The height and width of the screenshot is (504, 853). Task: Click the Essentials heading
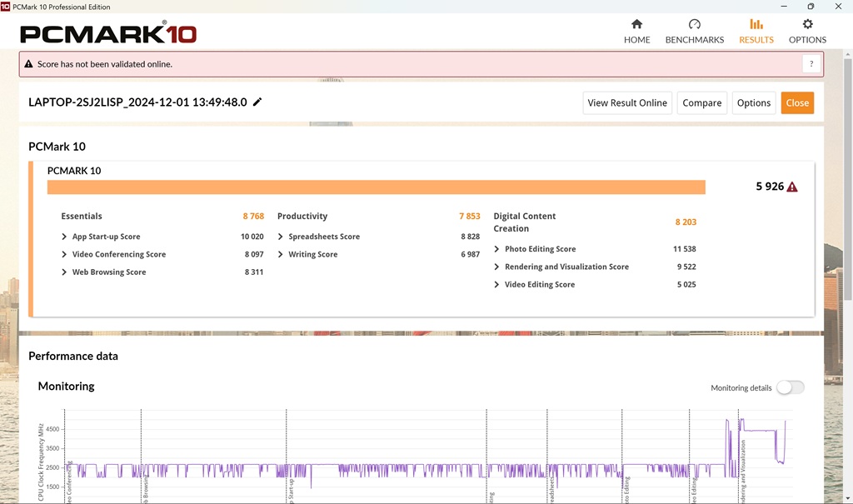82,216
